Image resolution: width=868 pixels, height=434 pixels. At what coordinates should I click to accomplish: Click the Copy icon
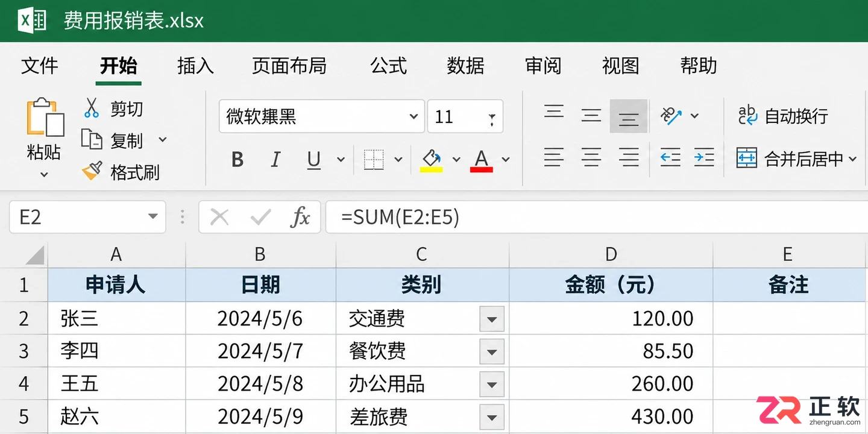click(x=92, y=140)
